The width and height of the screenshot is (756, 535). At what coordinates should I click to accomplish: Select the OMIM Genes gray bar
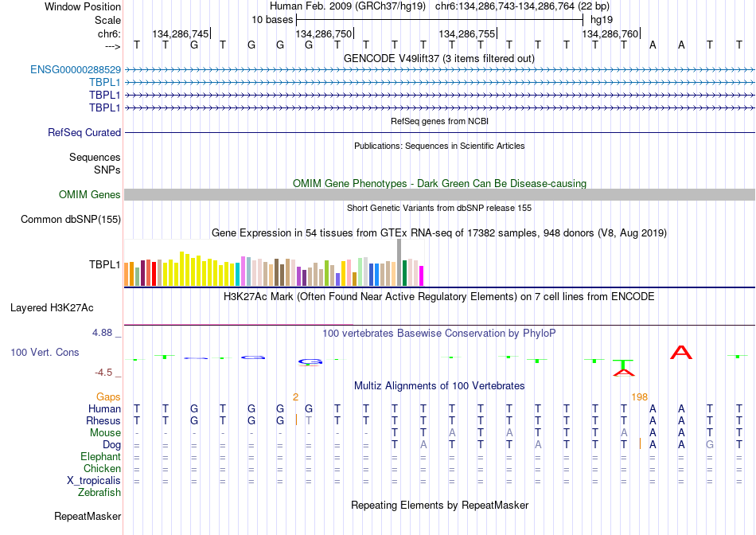pos(440,194)
